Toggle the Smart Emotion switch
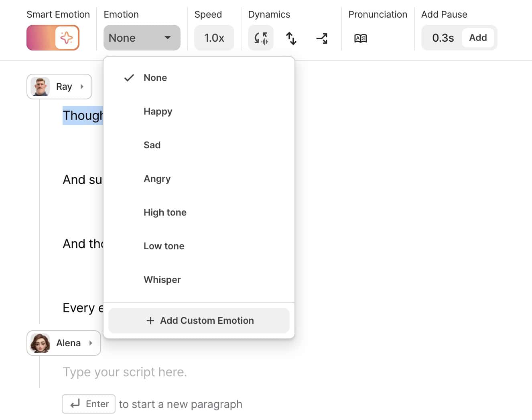The height and width of the screenshot is (420, 532). (x=53, y=38)
